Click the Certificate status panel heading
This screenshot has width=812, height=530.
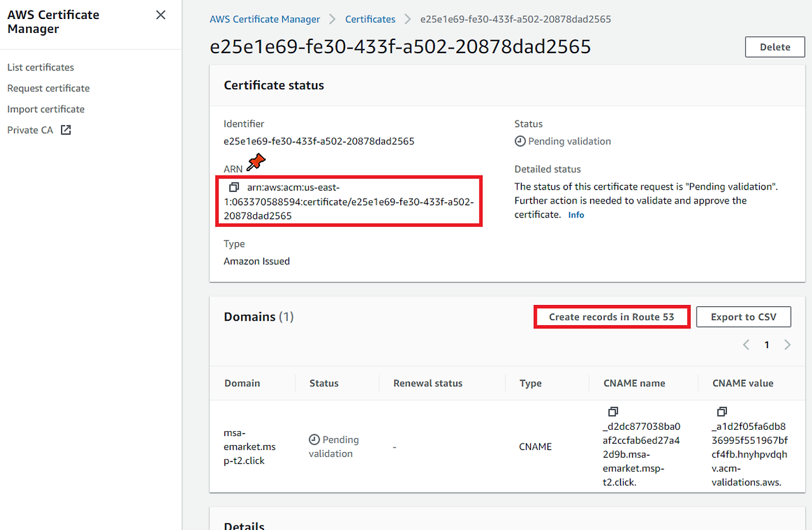(x=274, y=85)
